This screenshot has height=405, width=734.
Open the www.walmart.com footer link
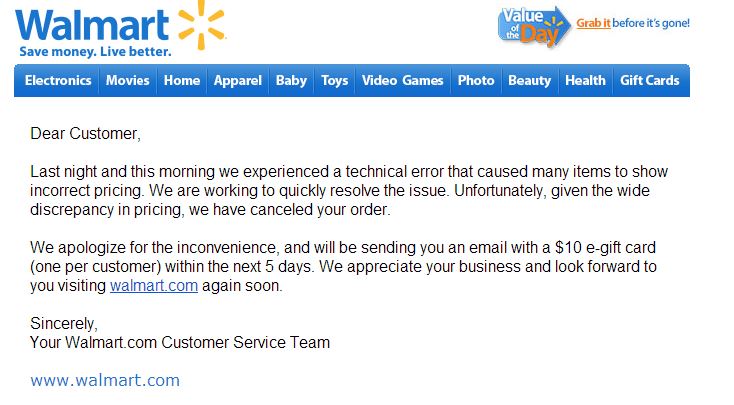pos(105,380)
